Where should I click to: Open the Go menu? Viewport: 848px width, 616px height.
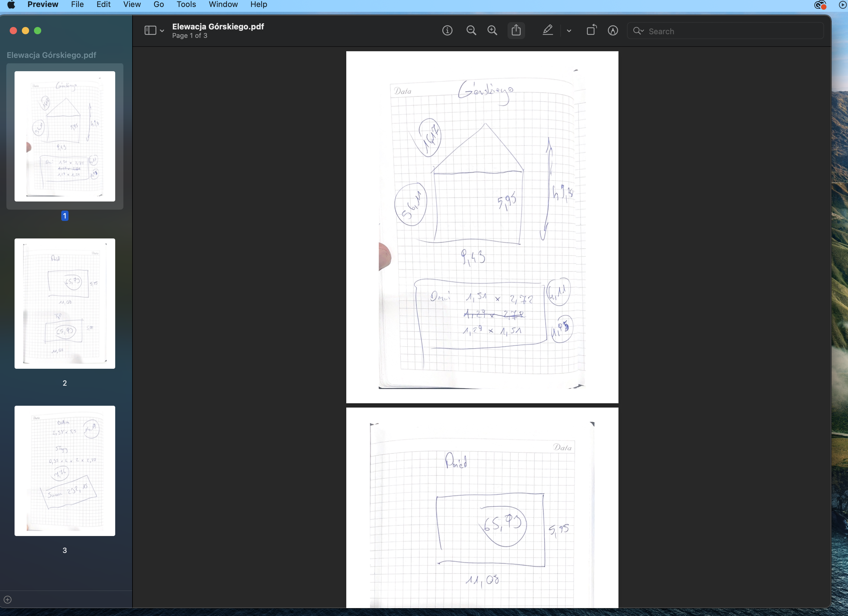pos(159,5)
